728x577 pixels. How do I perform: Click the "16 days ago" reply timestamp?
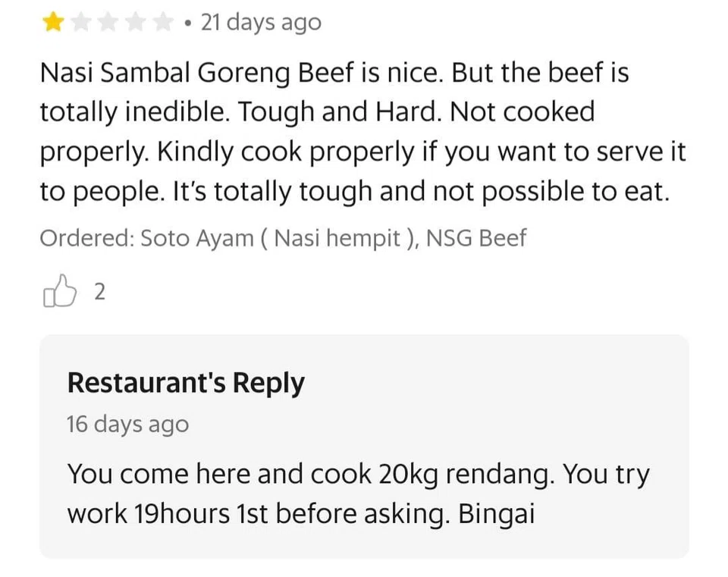(127, 424)
